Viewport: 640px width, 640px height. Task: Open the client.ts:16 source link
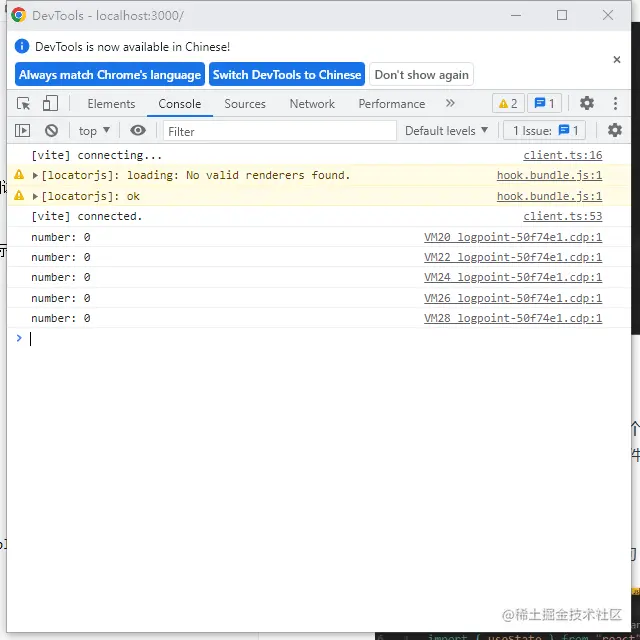coord(562,155)
